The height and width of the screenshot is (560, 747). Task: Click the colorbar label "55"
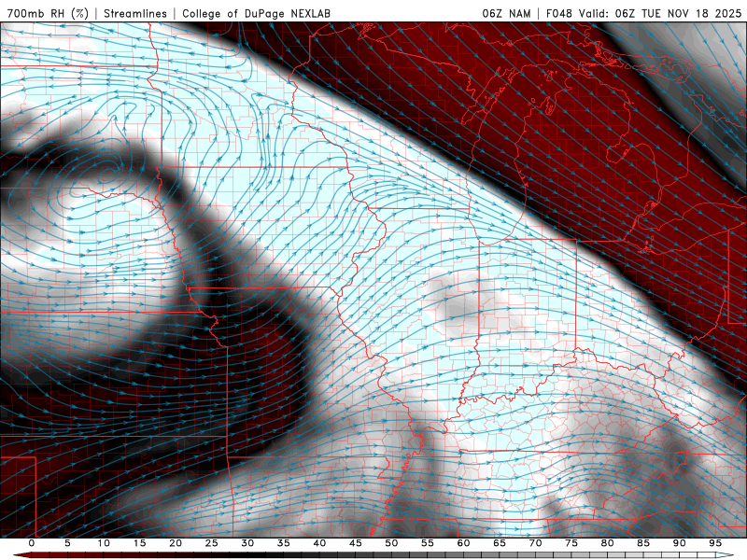(428, 543)
